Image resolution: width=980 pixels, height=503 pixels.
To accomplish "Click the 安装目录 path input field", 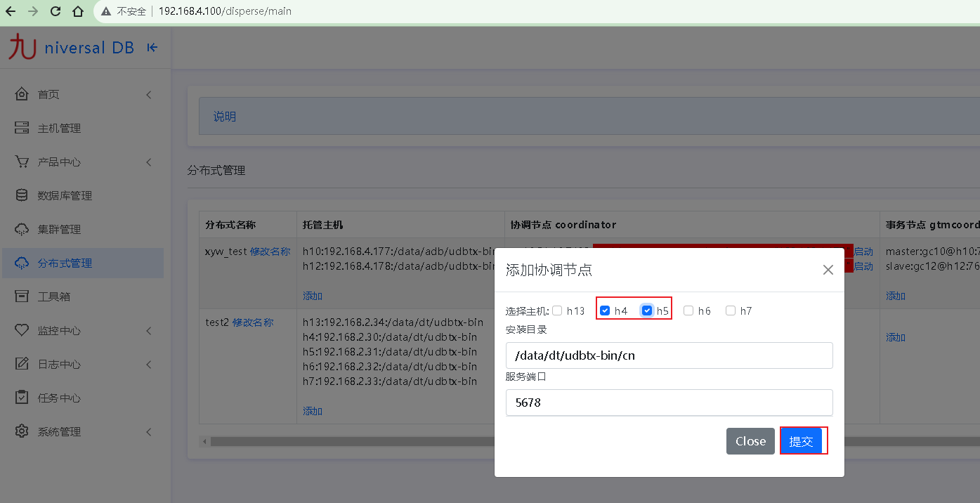I will click(x=669, y=355).
